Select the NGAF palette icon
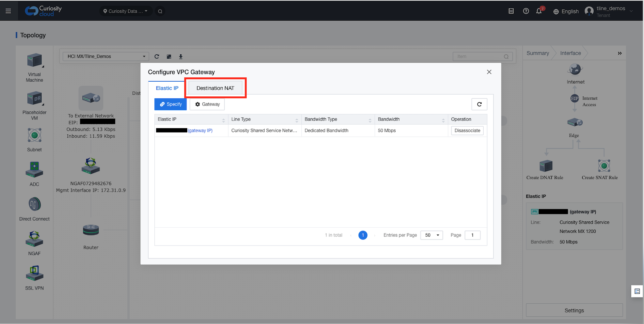The height and width of the screenshot is (324, 644). [34, 239]
